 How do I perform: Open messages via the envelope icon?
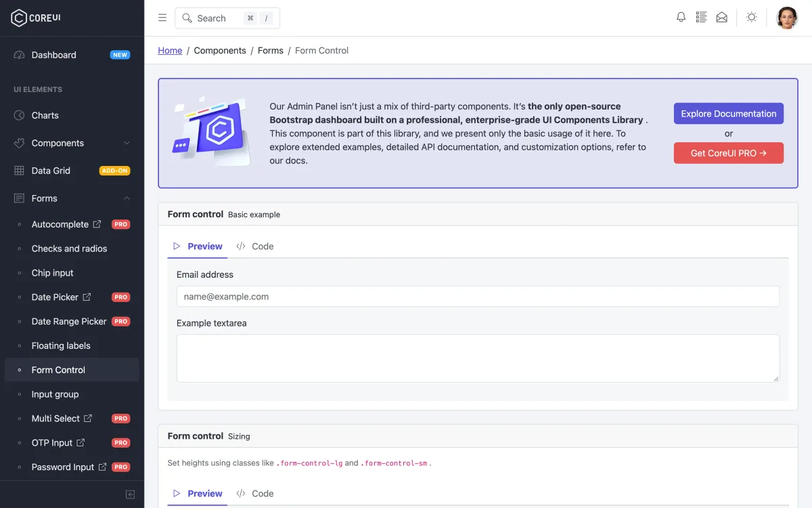point(722,18)
